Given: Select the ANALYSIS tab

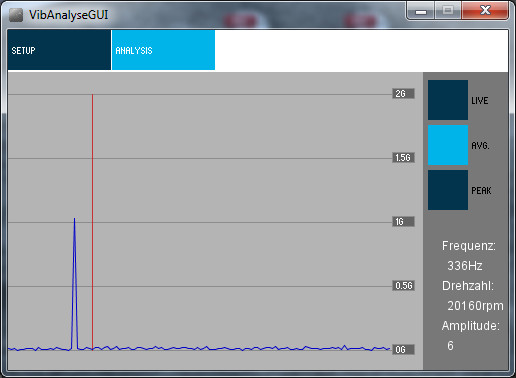Looking at the screenshot, I should tap(163, 50).
